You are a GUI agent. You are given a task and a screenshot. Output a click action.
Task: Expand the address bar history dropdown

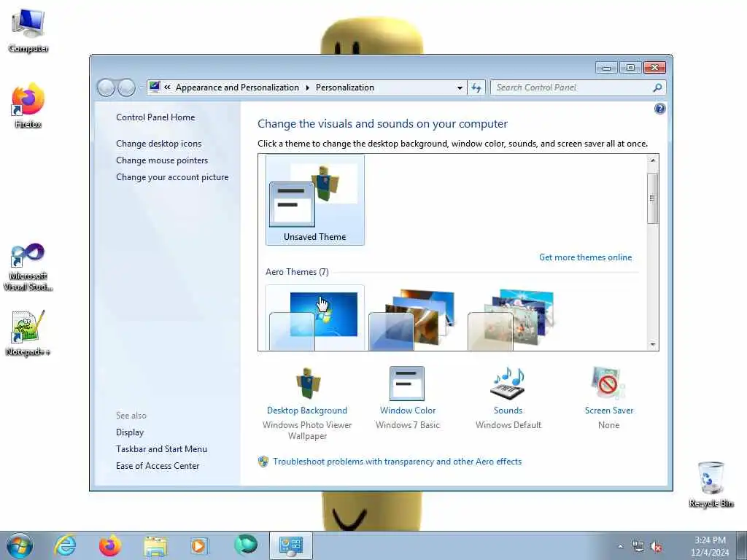(x=460, y=87)
